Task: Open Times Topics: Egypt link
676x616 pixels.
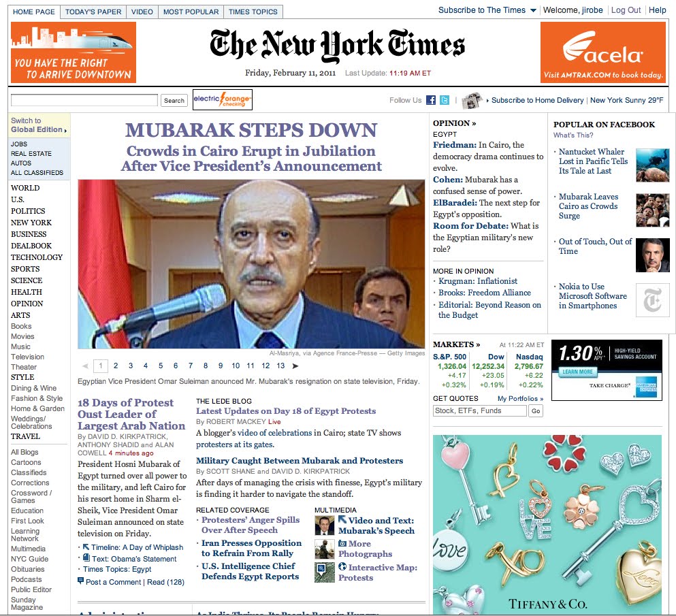Action: [117, 569]
